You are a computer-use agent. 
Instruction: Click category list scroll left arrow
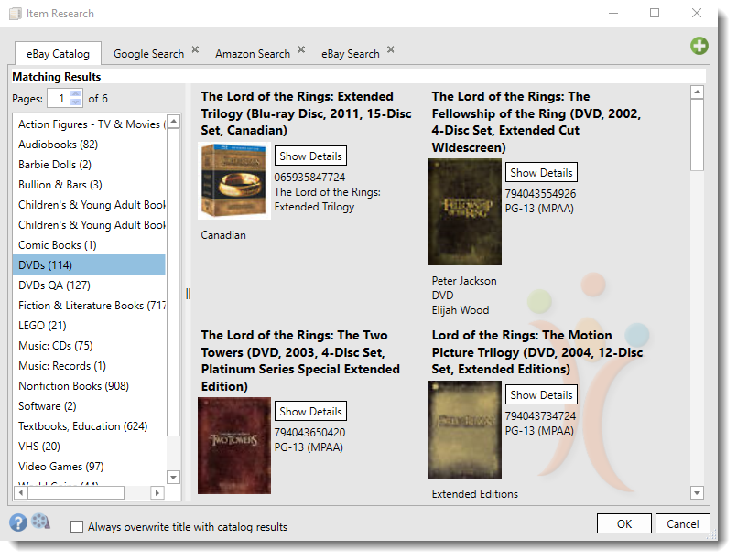tap(21, 492)
